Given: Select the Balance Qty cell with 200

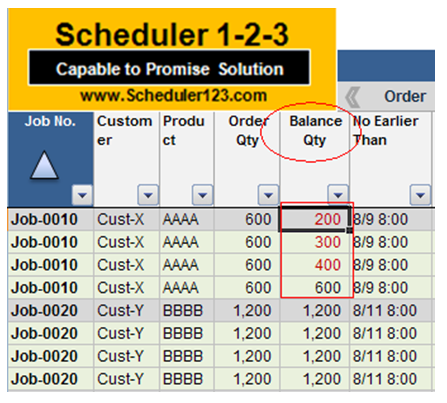Looking at the screenshot, I should (315, 219).
